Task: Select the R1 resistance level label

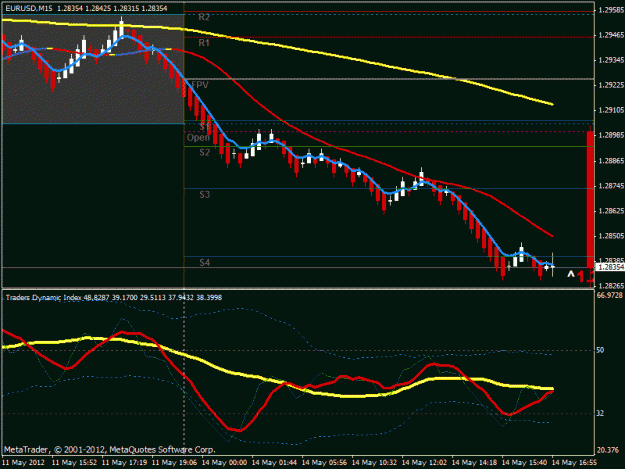Action: tap(204, 43)
